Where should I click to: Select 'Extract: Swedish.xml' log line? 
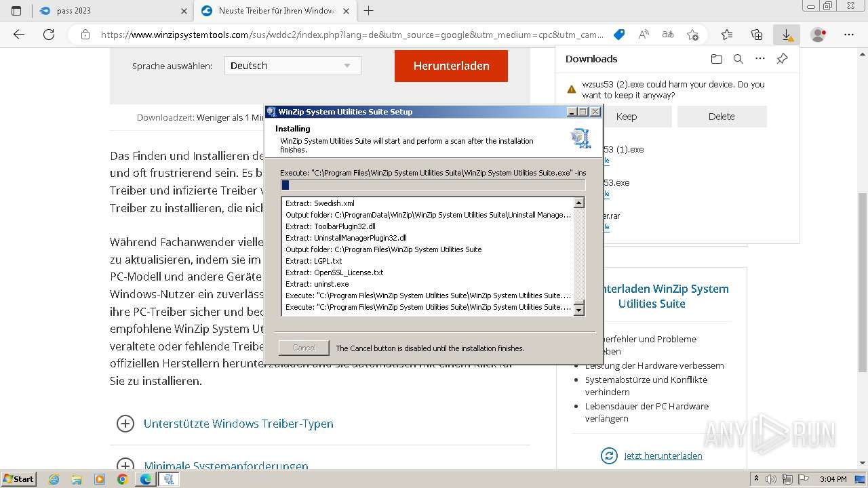(319, 203)
